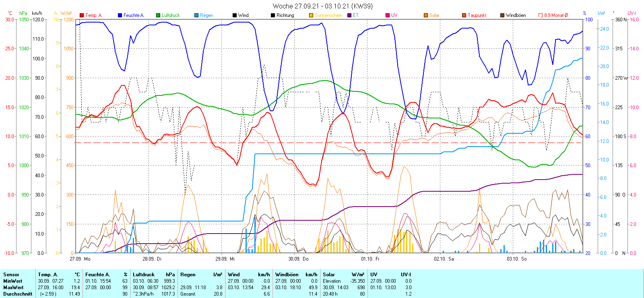Click the 'l/m²' axis unit at top right

pyautogui.click(x=601, y=13)
